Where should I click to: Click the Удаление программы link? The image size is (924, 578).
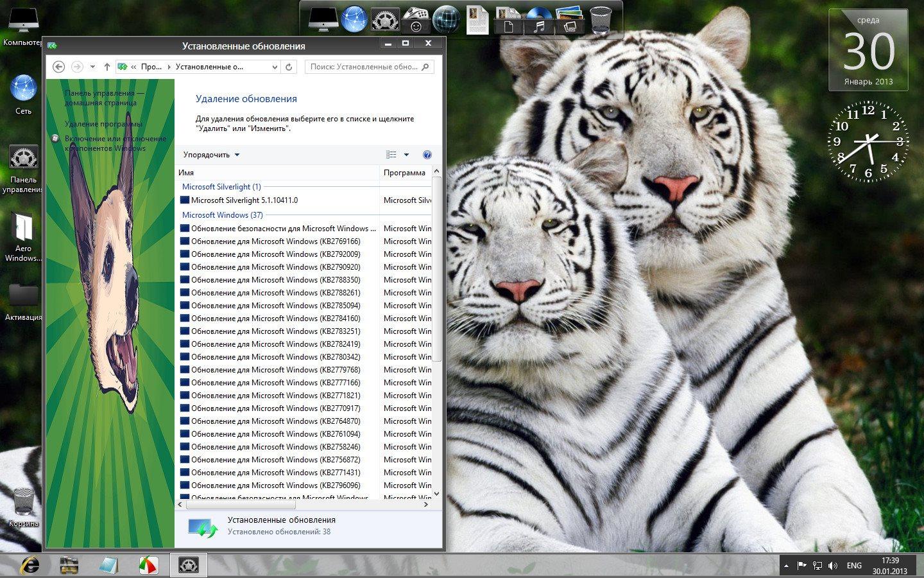(103, 124)
